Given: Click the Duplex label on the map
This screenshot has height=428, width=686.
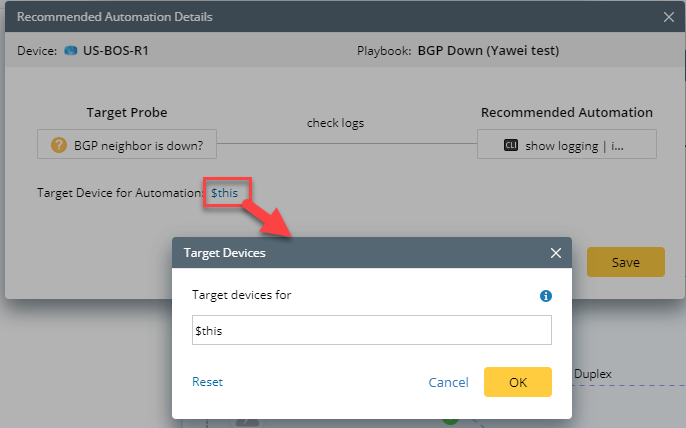Looking at the screenshot, I should (592, 374).
